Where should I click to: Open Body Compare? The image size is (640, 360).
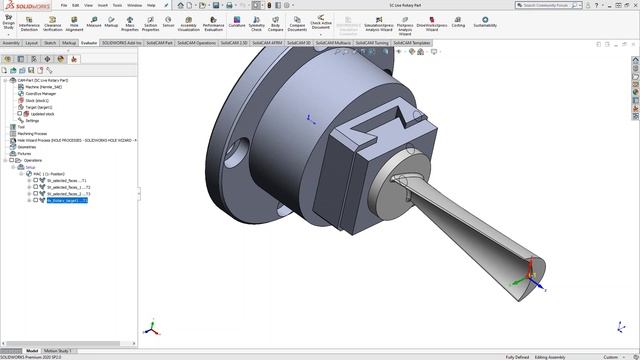point(276,24)
